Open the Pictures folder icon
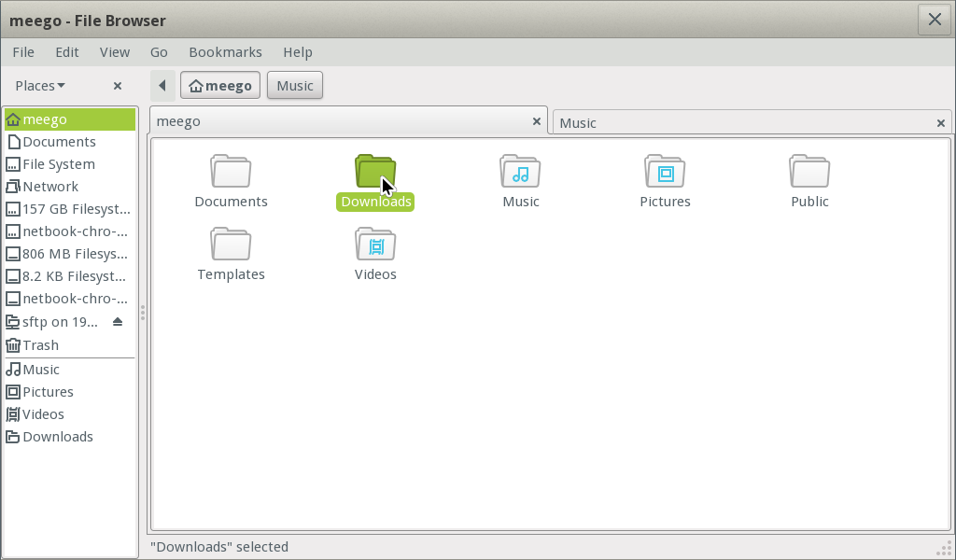 point(665,171)
